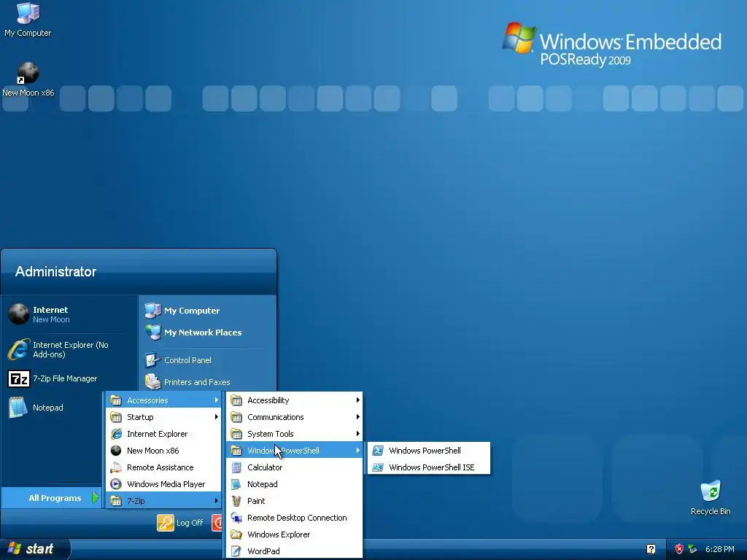
Task: Click My Computer icon in Start menu right pane
Action: coord(152,311)
